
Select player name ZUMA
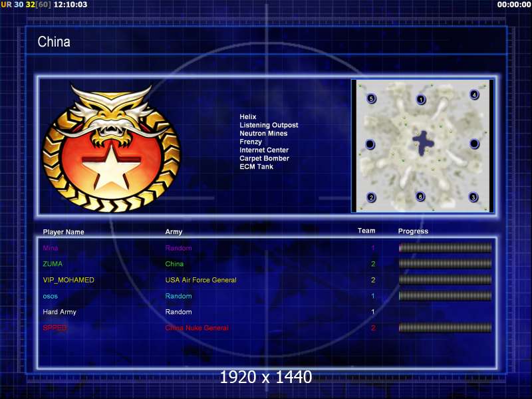click(53, 264)
